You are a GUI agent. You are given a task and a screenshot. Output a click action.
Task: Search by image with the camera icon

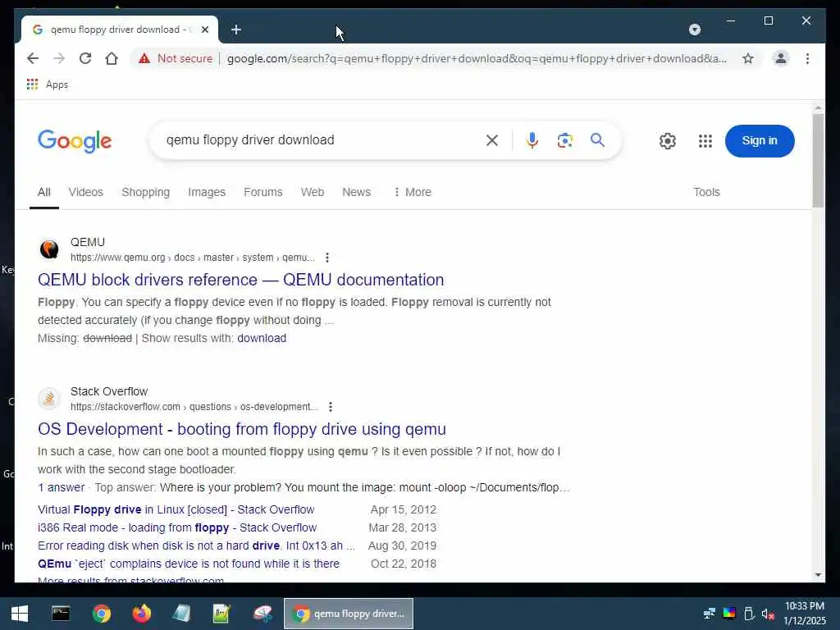[x=564, y=140]
